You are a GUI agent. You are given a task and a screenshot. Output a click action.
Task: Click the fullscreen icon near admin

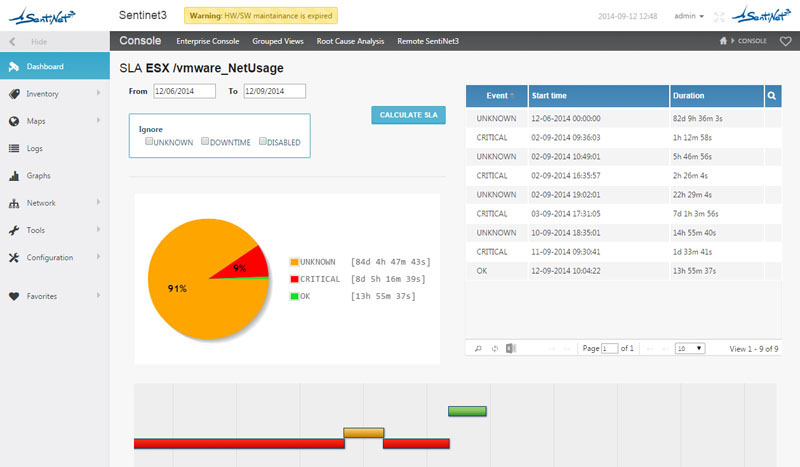pos(719,17)
